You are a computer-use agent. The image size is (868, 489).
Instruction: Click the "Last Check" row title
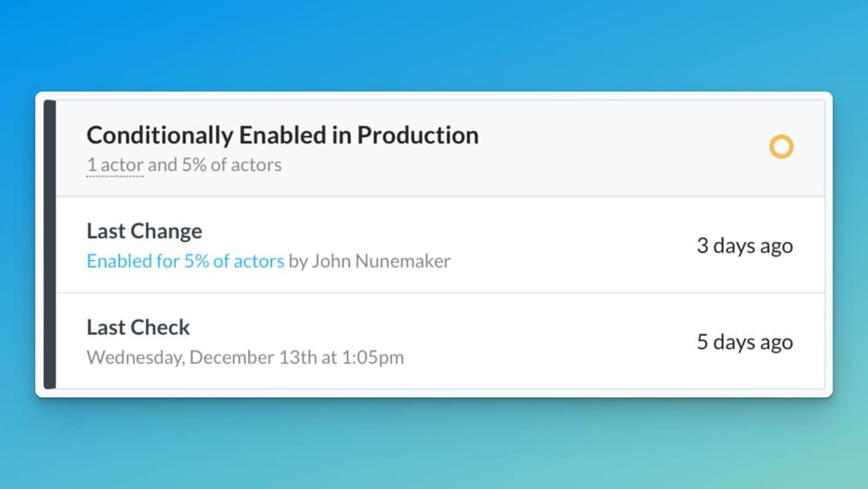138,327
